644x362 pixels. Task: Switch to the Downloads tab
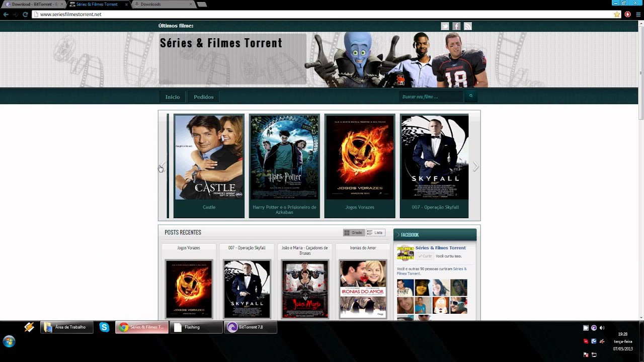pos(164,4)
